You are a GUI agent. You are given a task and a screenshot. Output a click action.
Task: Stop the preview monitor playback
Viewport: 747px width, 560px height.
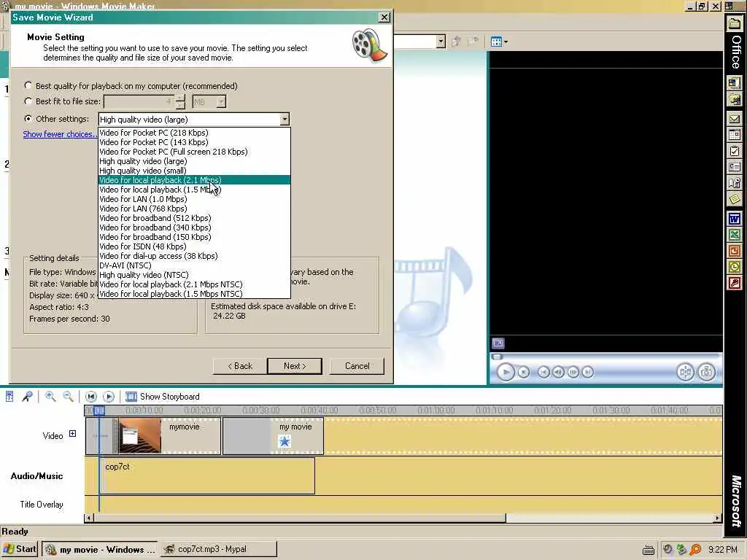(x=524, y=372)
